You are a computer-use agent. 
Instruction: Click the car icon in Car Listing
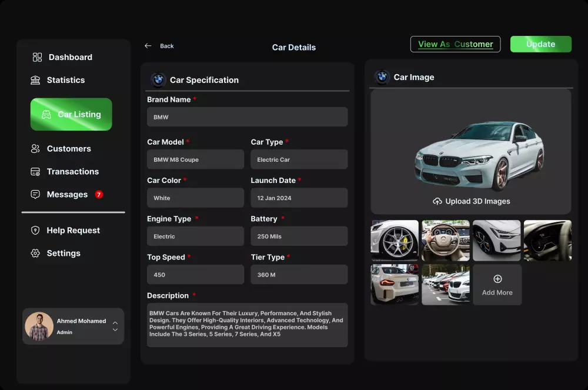coord(46,114)
